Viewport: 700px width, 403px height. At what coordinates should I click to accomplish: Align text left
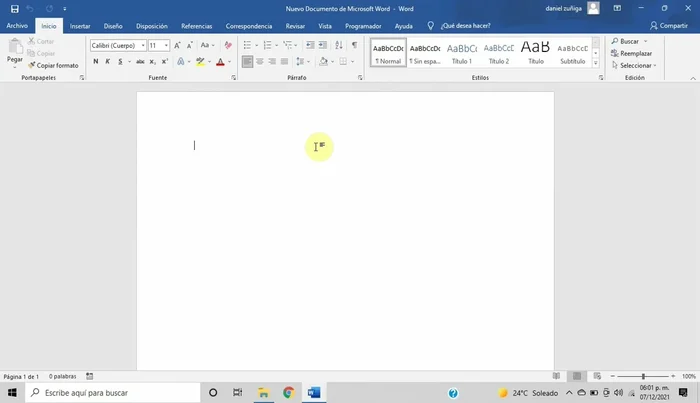click(247, 62)
